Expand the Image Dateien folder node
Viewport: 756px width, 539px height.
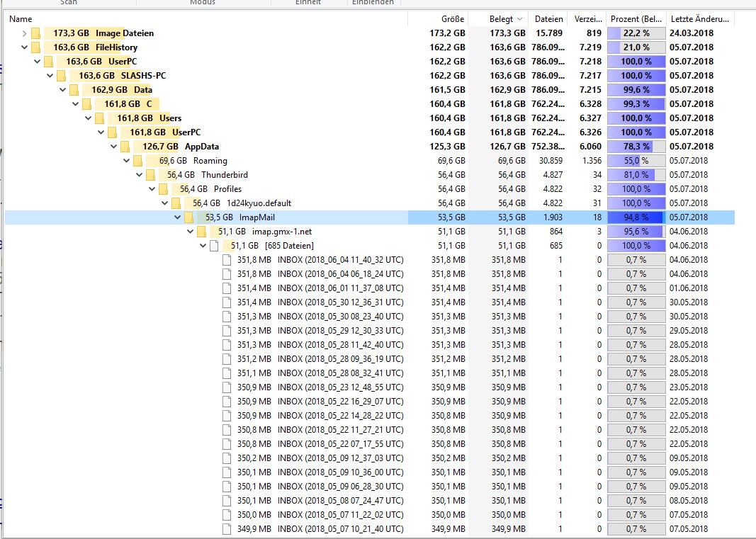point(25,33)
